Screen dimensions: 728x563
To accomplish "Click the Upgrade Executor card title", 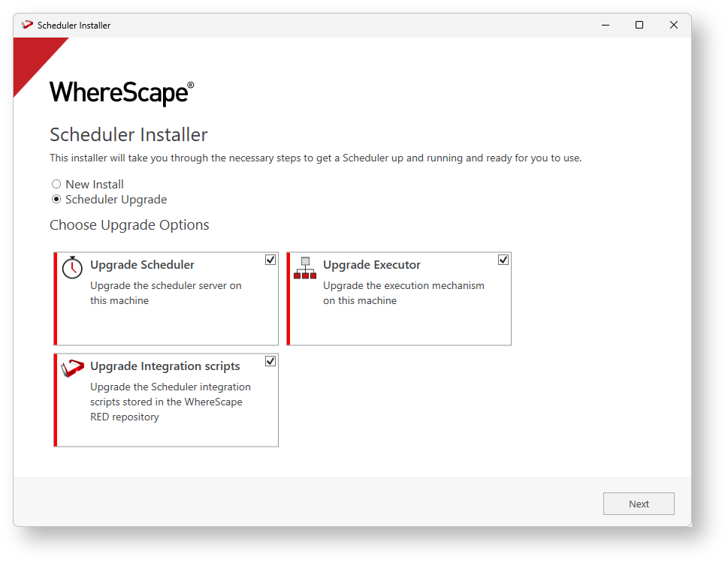I will (x=372, y=265).
